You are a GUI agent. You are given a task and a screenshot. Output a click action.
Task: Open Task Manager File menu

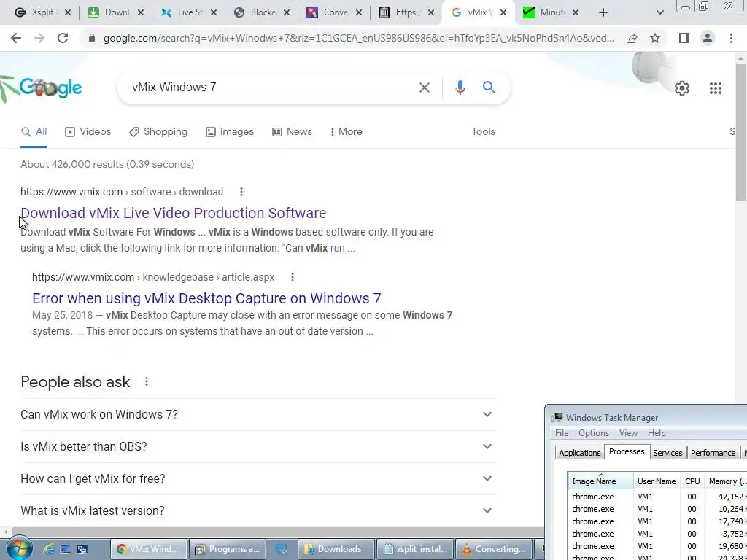(x=562, y=433)
